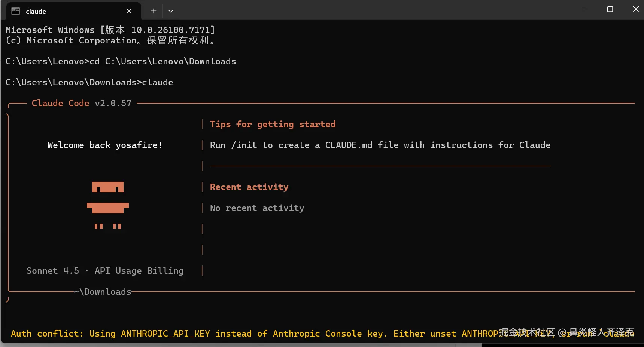Screen dimensions: 644x347
Task: Click the Recent activity heading
Action: [249, 187]
